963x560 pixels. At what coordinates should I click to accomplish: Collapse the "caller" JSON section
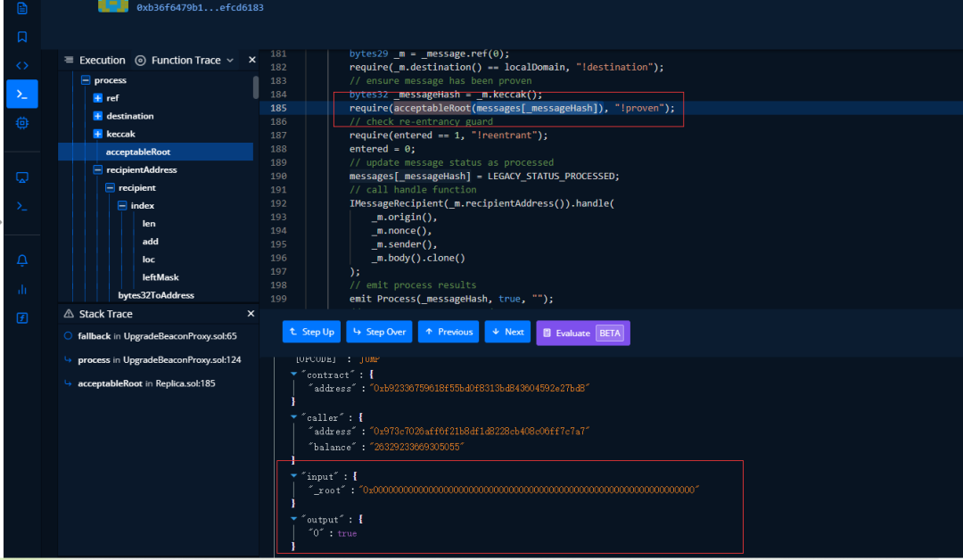tap(293, 416)
